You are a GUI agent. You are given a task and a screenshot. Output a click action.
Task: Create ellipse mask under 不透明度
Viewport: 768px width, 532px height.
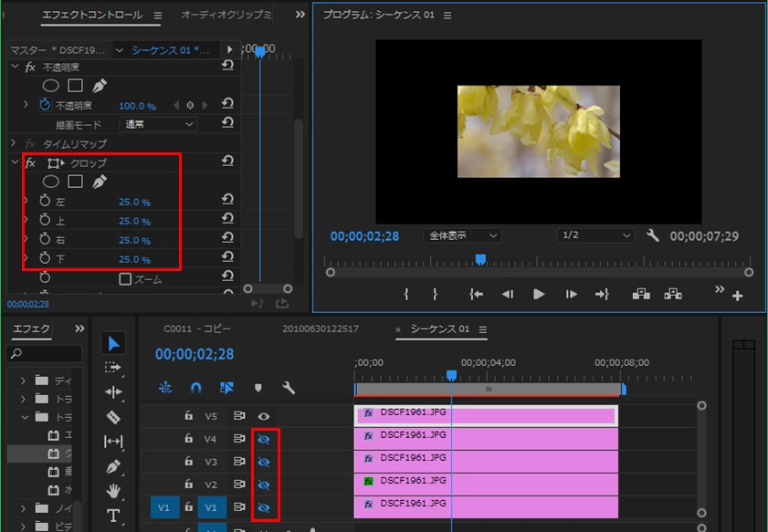click(51, 86)
